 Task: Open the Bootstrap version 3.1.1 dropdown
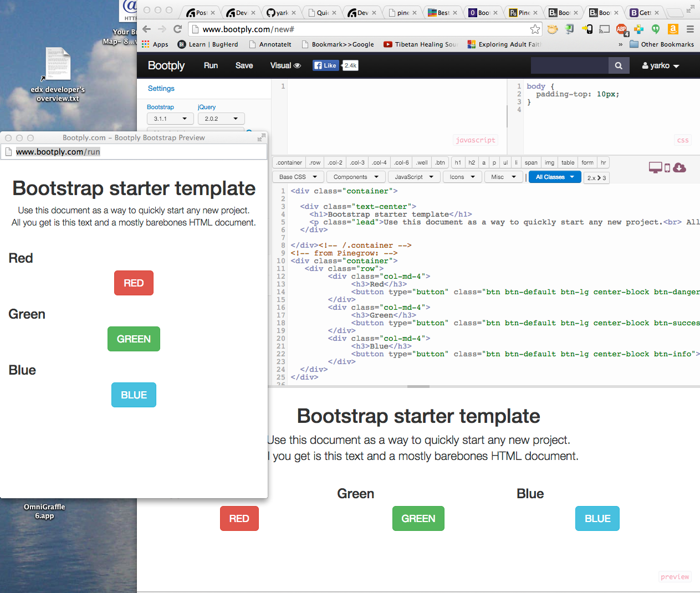pyautogui.click(x=170, y=119)
